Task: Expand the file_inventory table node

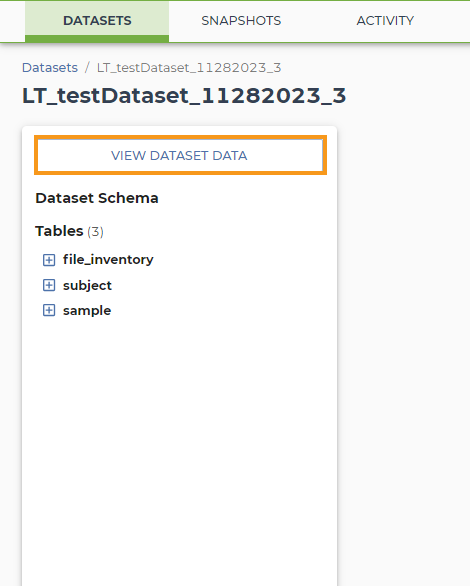Action: pos(49,260)
